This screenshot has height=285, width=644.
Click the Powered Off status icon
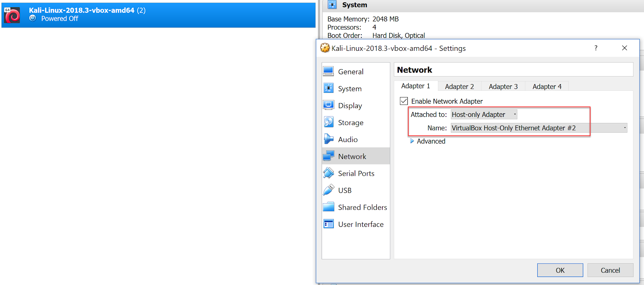[33, 18]
